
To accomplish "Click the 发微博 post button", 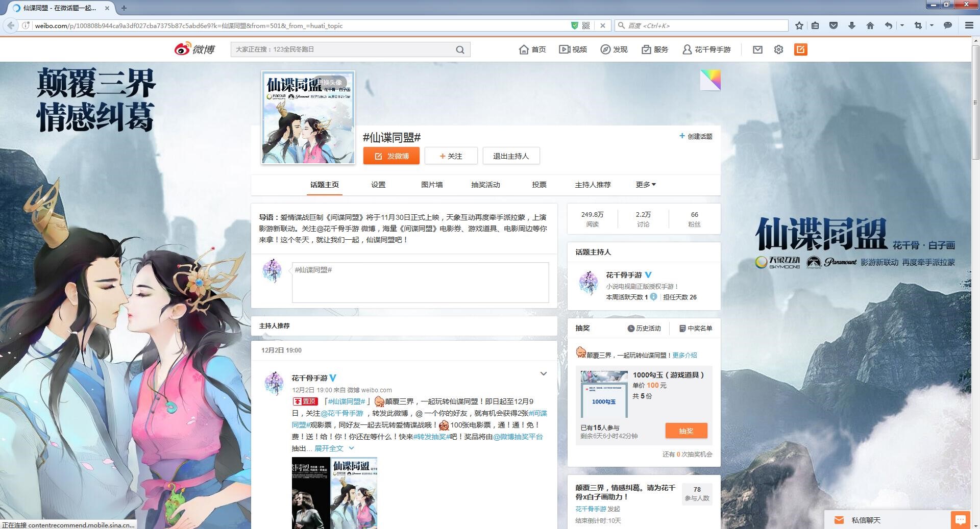I will pos(391,156).
